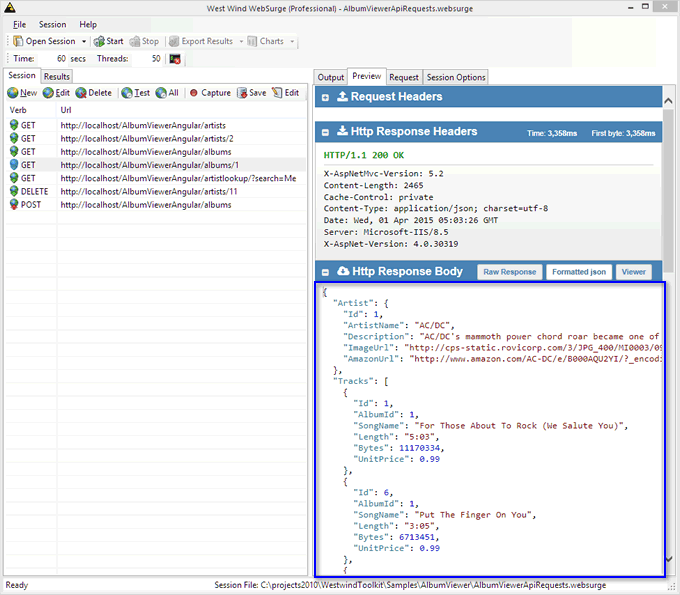Switch to the Session Options tab
This screenshot has height=595, width=680.
coord(455,77)
